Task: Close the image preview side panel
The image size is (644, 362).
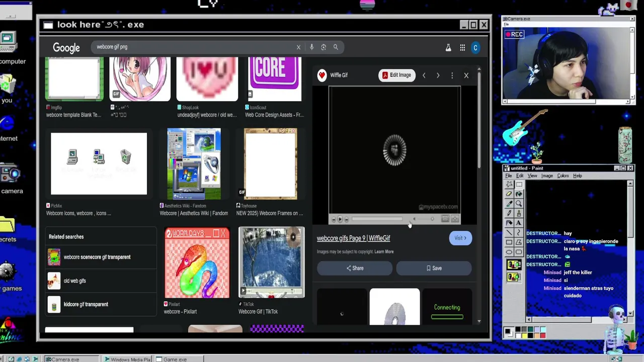Action: 466,75
